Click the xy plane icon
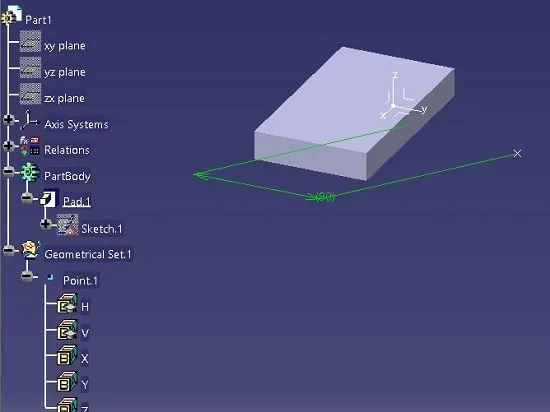This screenshot has height=412, width=550. click(30, 41)
